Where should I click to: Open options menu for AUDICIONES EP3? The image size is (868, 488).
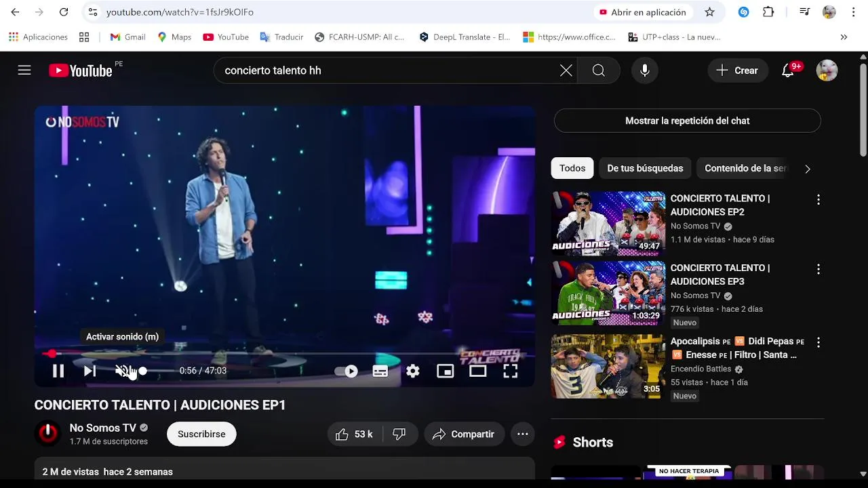point(818,270)
